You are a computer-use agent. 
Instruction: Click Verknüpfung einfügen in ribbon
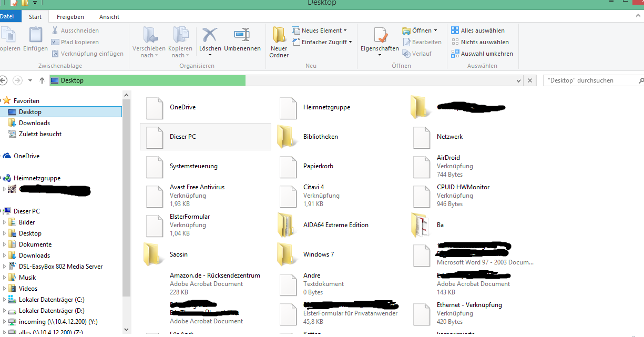pyautogui.click(x=87, y=54)
